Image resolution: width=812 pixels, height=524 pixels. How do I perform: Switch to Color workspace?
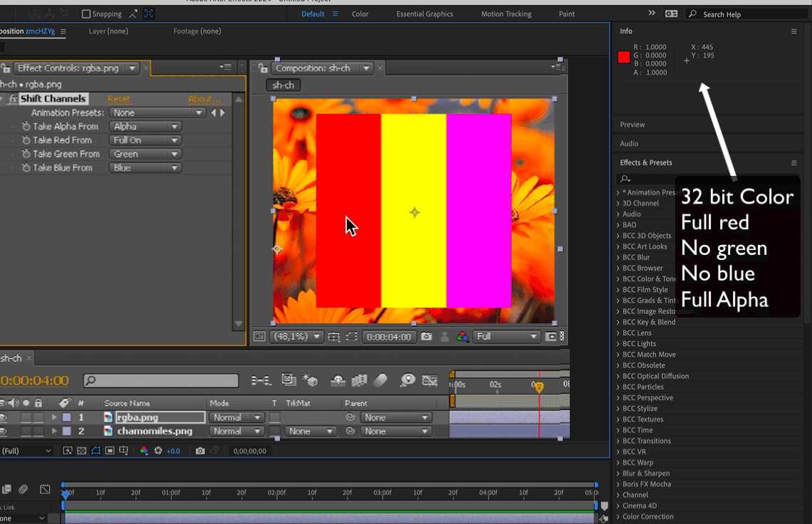pyautogui.click(x=360, y=14)
